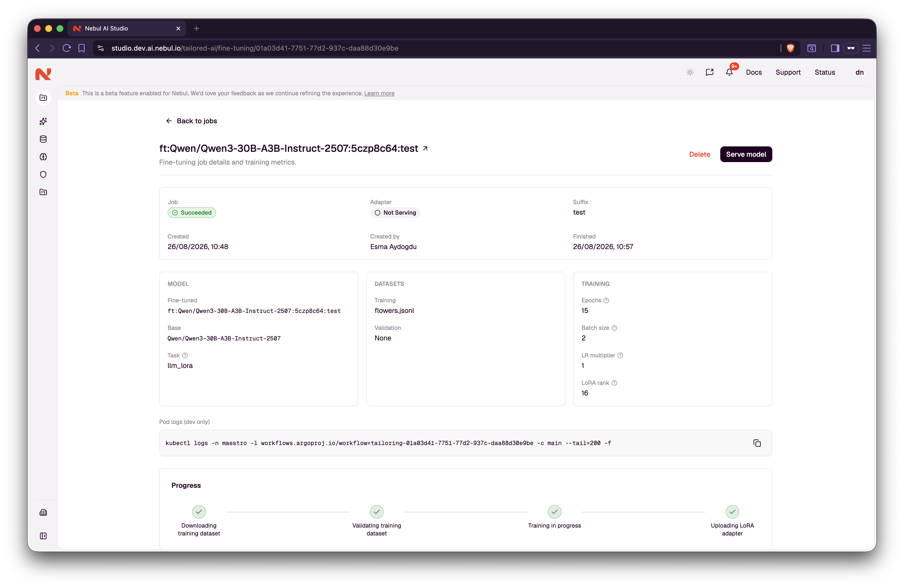
Task: Click Training in progress step marker
Action: point(554,512)
